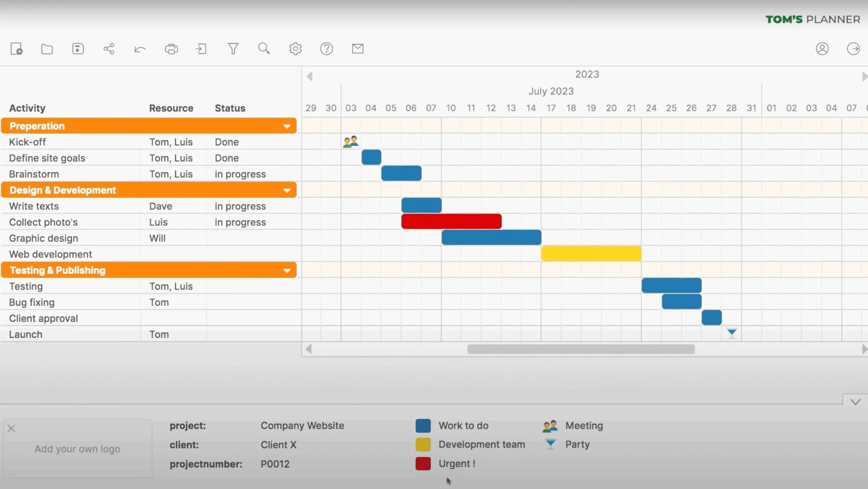Collapse the legend panel chevron
This screenshot has width=868, height=489.
pos(855,402)
